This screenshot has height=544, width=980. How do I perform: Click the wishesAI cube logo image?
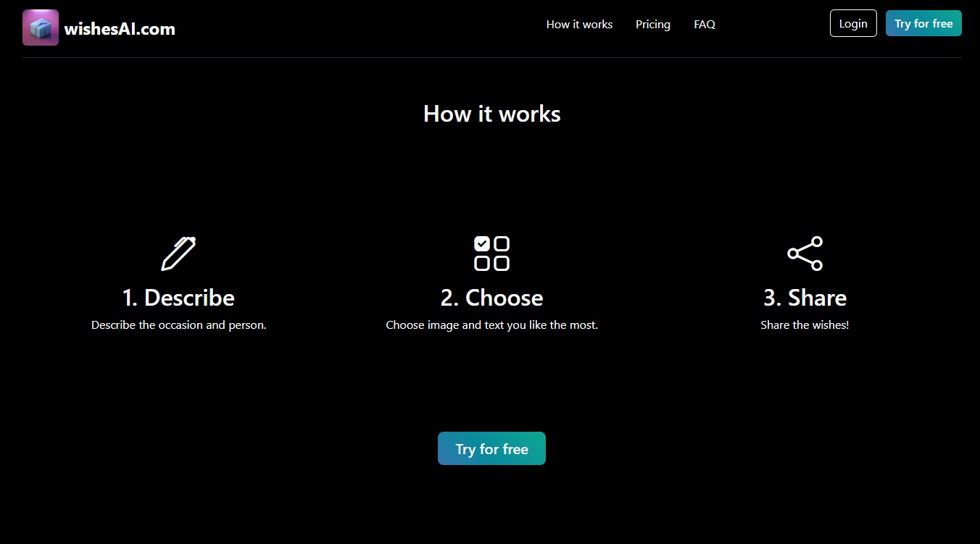pyautogui.click(x=41, y=28)
